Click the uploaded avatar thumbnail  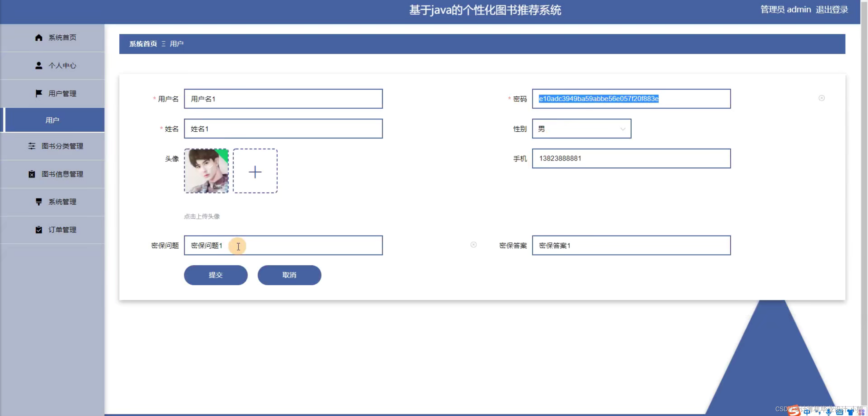[206, 171]
